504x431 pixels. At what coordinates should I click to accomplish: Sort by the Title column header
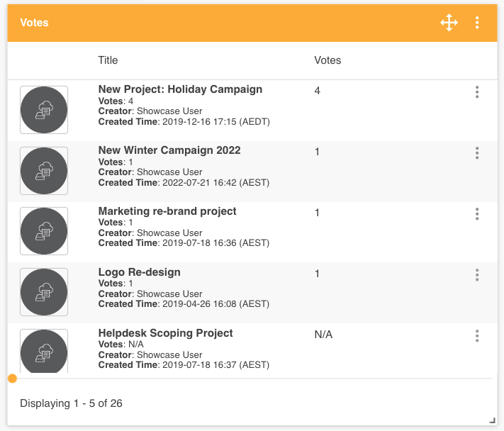pyautogui.click(x=108, y=60)
